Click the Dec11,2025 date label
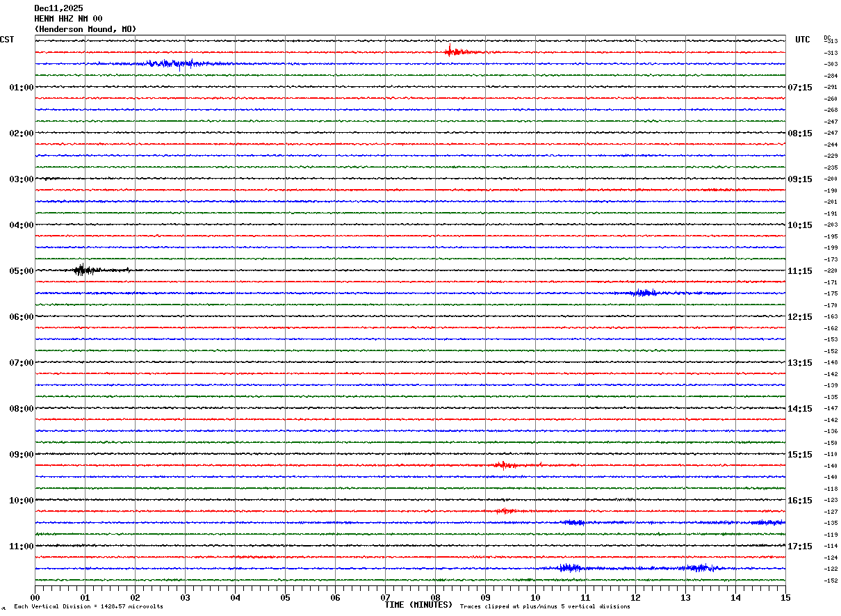The image size is (841, 616). pos(58,8)
